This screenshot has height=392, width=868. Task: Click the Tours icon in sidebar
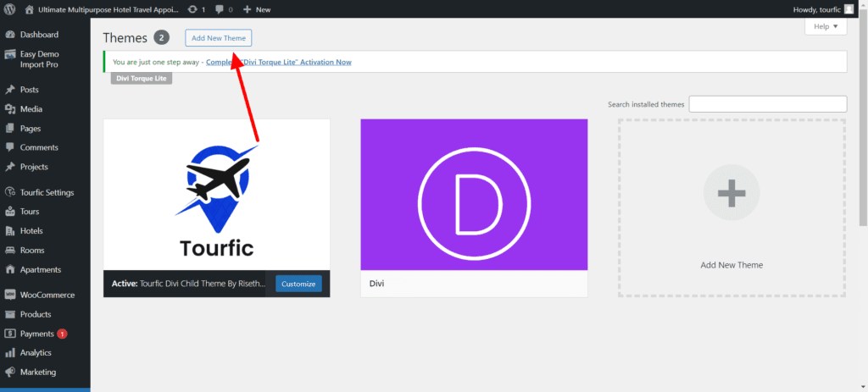pos(9,212)
